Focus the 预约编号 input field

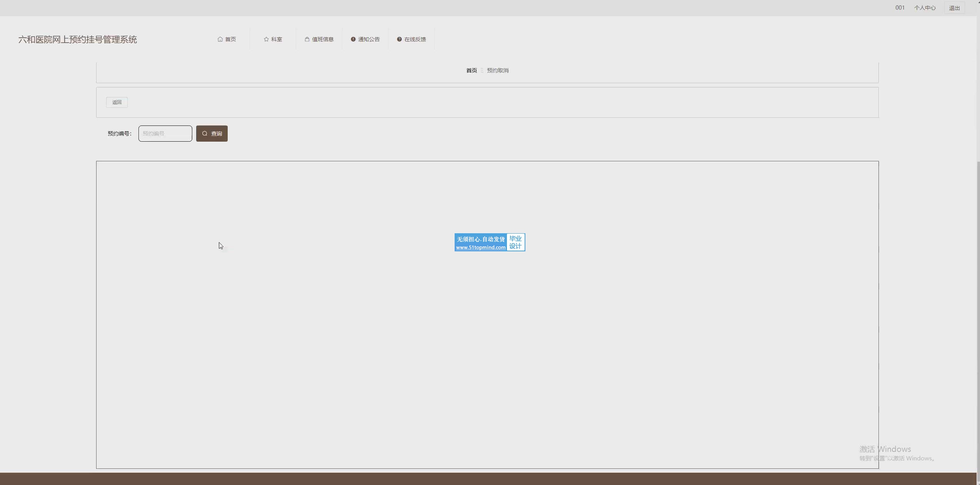point(165,134)
